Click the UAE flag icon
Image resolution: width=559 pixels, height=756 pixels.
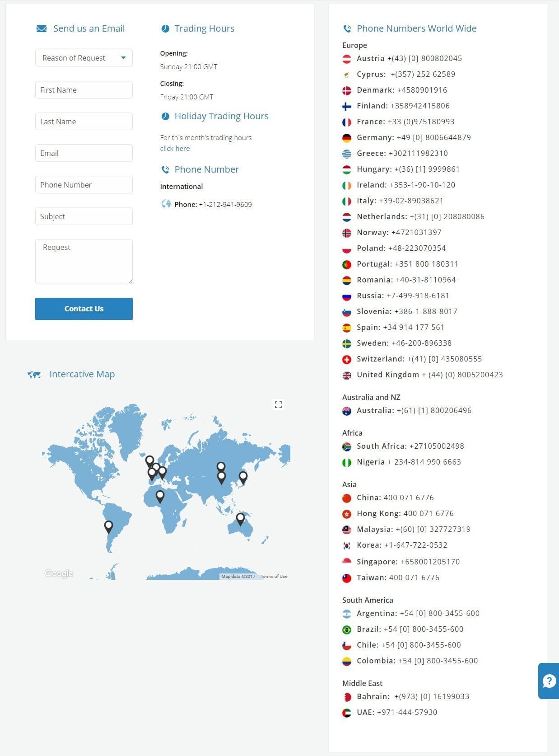347,713
